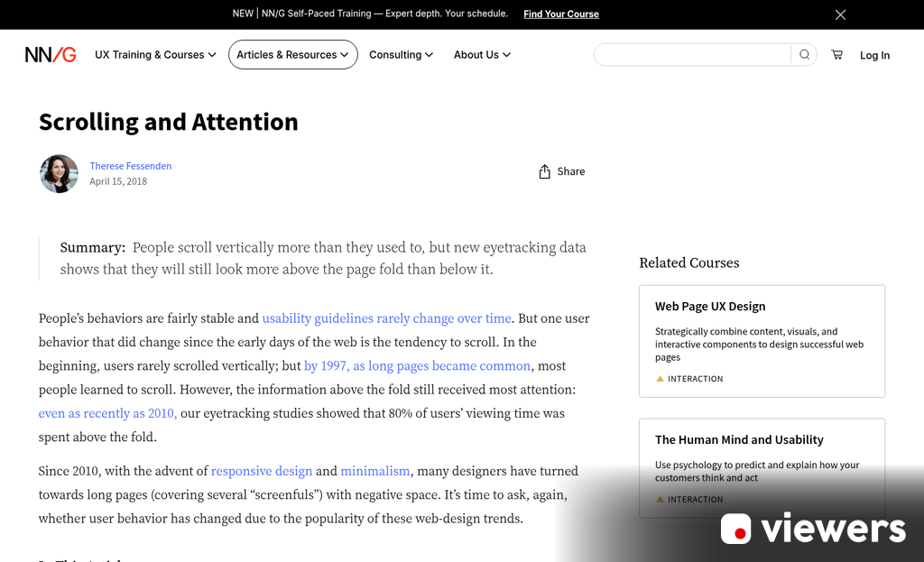The image size is (924, 562).
Task: Open the Consulting dropdown
Action: click(x=401, y=54)
